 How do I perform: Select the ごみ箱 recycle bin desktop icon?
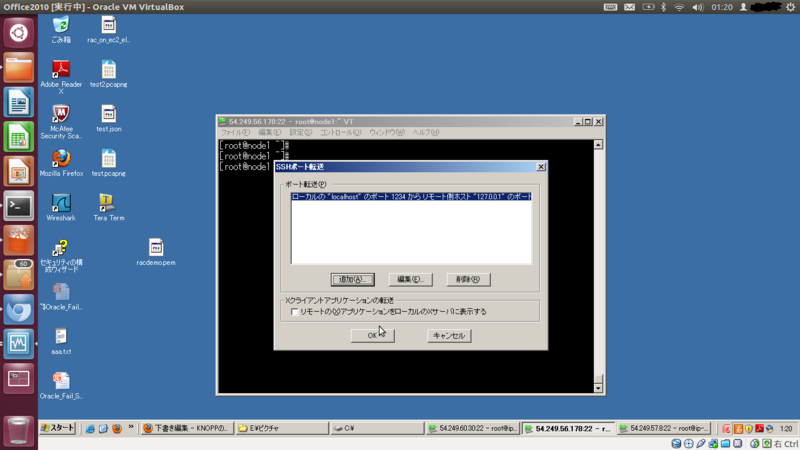tap(61, 30)
